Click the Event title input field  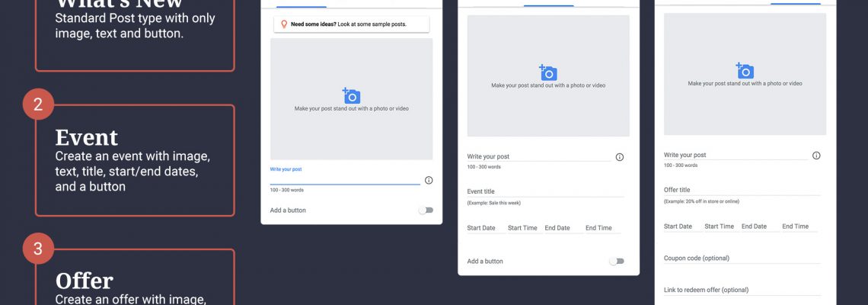coord(544,192)
